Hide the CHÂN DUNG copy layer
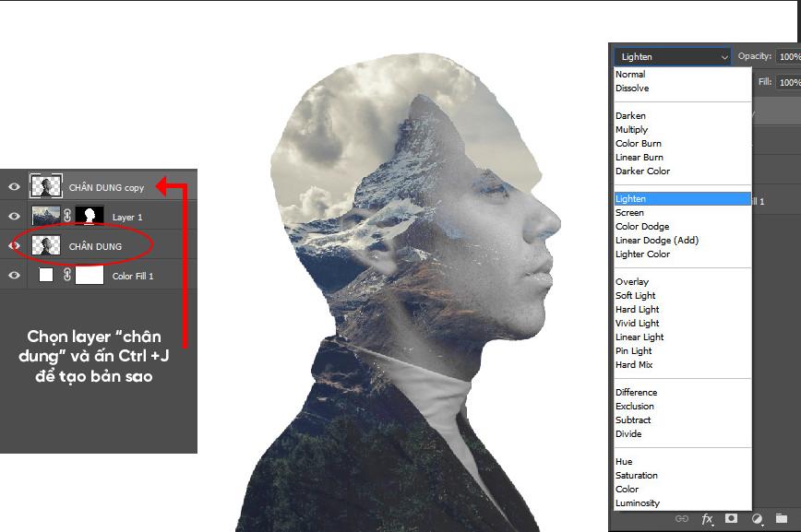 pyautogui.click(x=15, y=186)
